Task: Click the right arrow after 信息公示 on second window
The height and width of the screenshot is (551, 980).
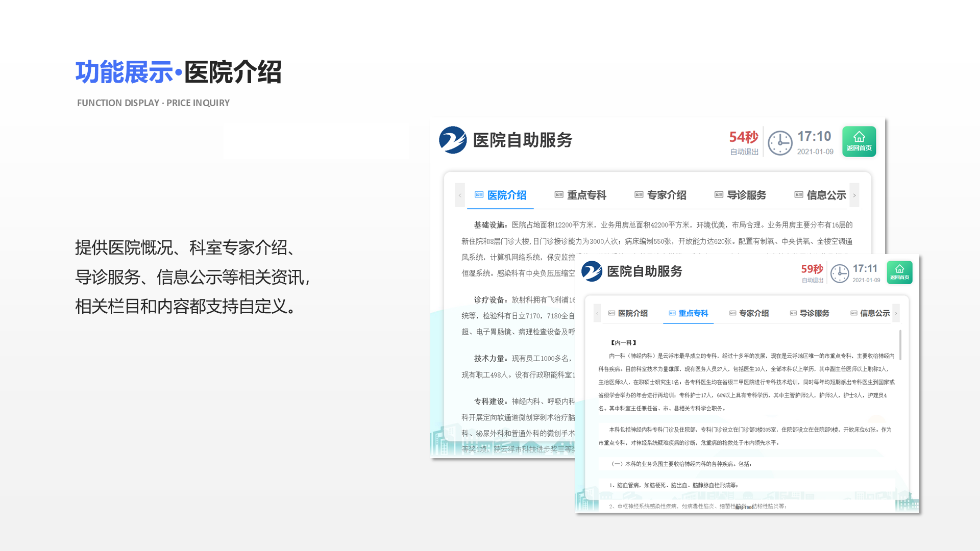Action: 896,313
